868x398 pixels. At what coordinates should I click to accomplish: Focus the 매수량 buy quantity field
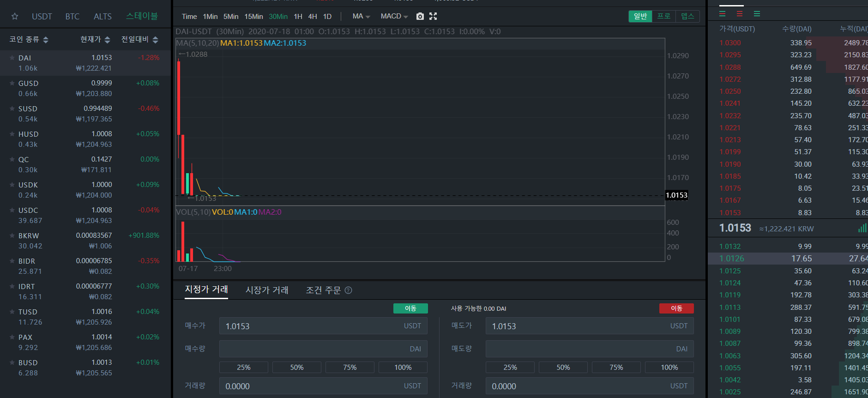323,349
